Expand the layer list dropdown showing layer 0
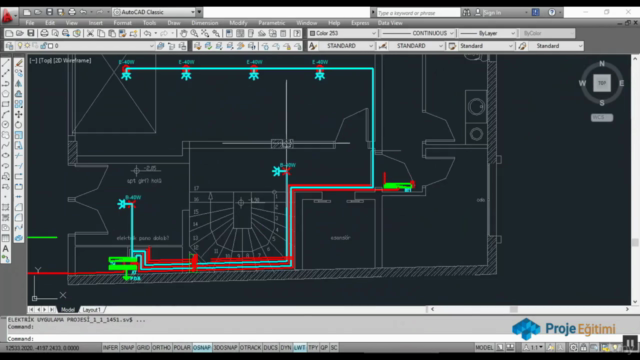 85,46
